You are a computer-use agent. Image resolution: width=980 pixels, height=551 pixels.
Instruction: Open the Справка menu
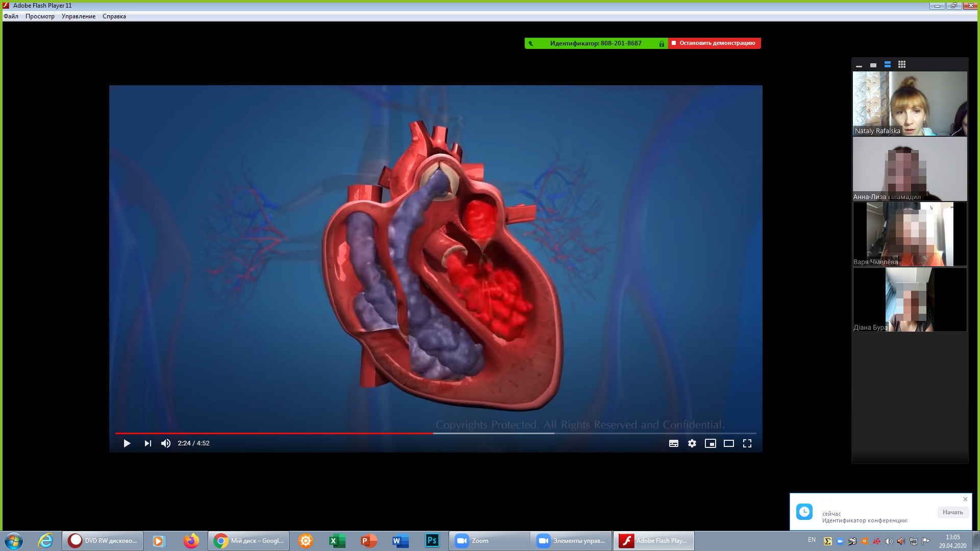coord(114,16)
